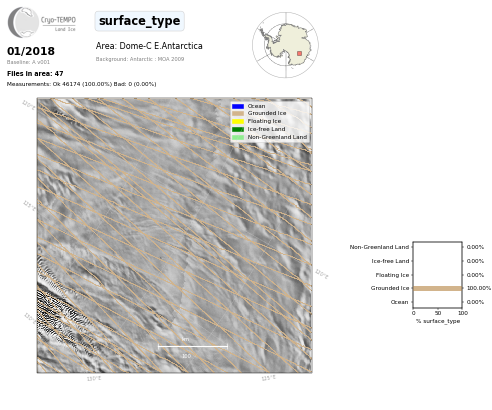Viewport: 492px width, 410px height.
Task: Click the Non-Greenland Land chart label
Action: click(x=379, y=247)
